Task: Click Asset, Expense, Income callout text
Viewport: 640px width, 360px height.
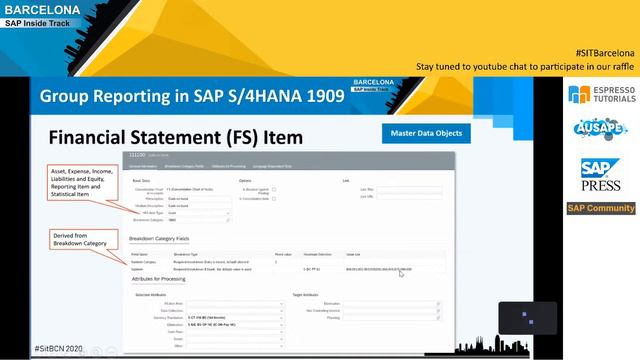Action: pyautogui.click(x=82, y=182)
